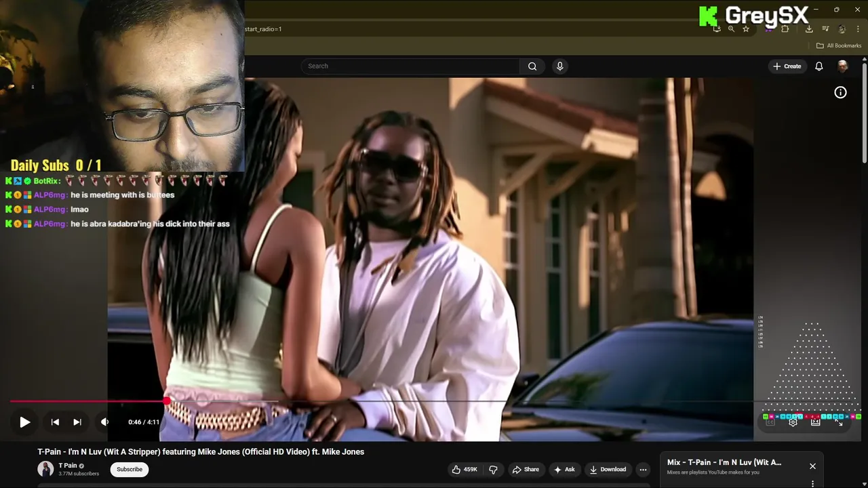Close the Mix playlist panel
The image size is (868, 488).
pos(812,466)
